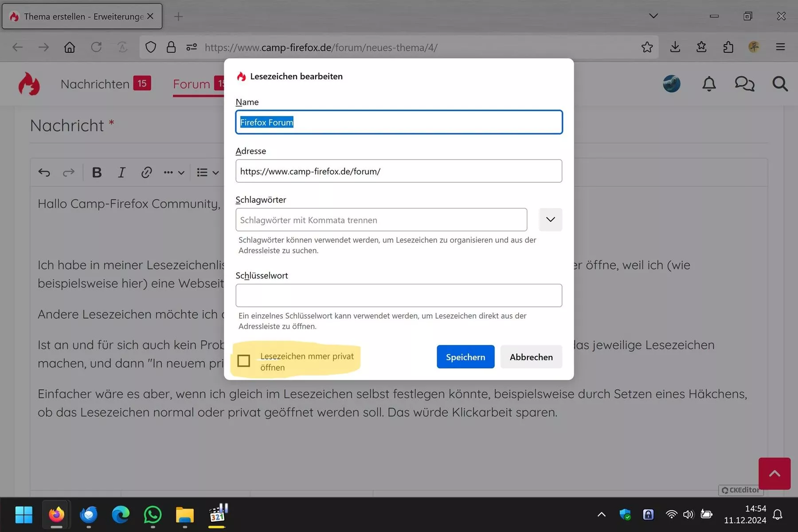Toggle bold formatting in editor

(x=97, y=172)
